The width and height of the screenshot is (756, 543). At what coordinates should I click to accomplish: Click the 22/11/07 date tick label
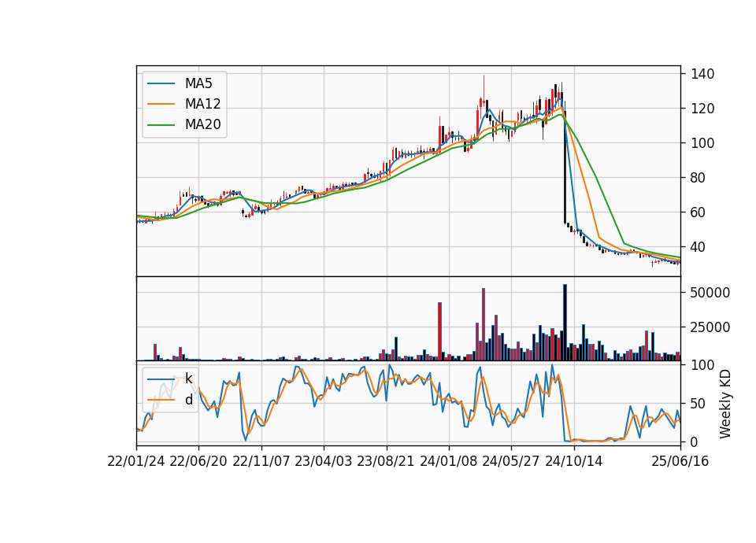coord(261,461)
